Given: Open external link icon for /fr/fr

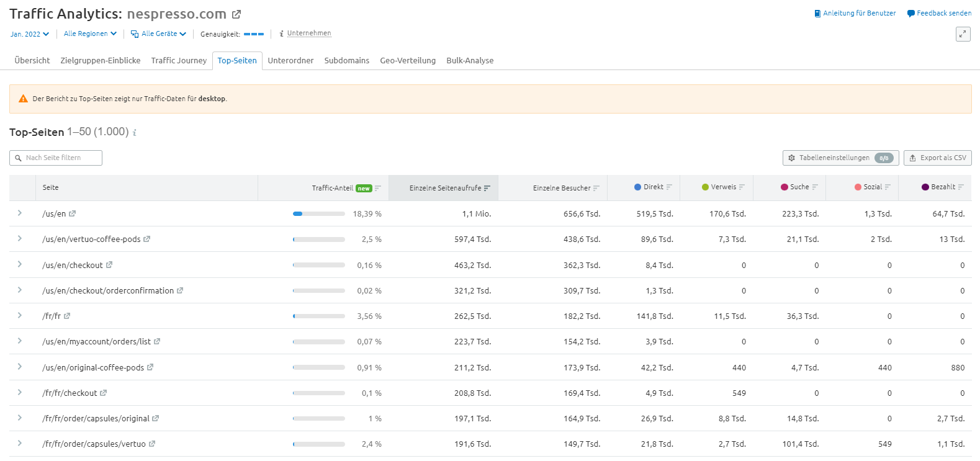Looking at the screenshot, I should tap(67, 316).
